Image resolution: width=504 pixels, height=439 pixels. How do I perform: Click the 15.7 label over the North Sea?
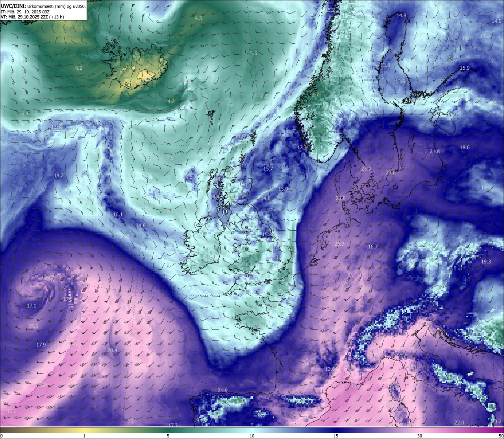(x=268, y=169)
